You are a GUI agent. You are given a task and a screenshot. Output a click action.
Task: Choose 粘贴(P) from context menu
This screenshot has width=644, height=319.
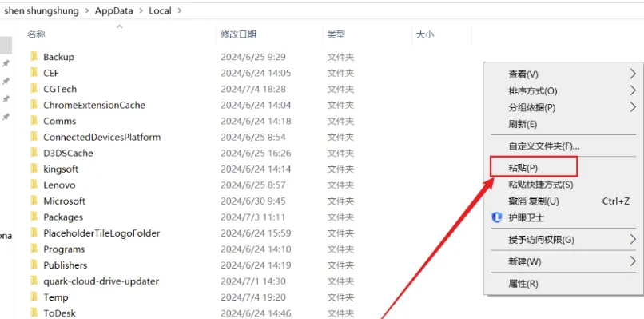pyautogui.click(x=523, y=168)
